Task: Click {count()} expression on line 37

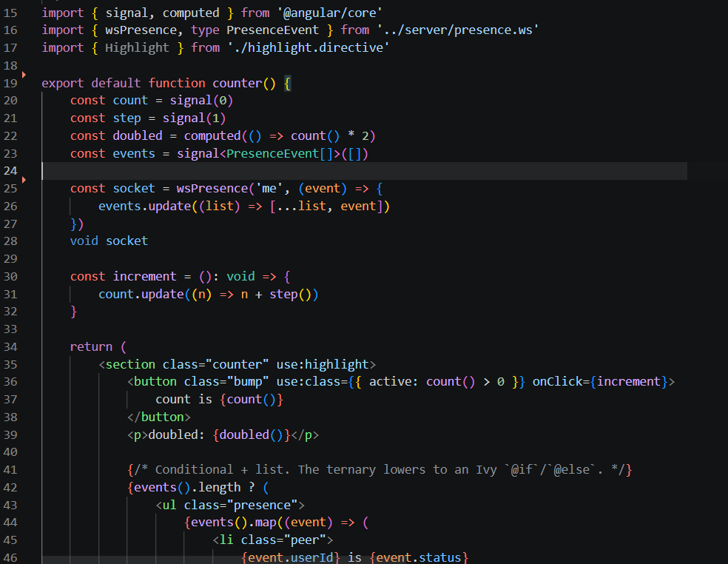Action: [252, 400]
